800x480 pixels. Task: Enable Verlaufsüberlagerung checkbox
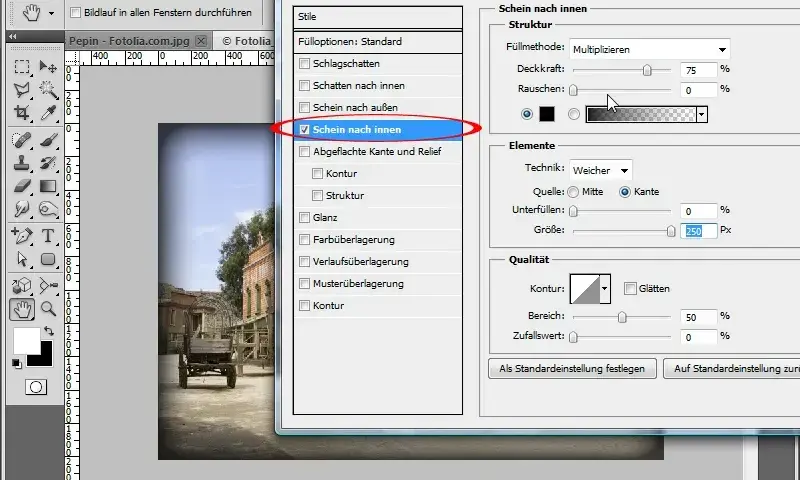[x=305, y=262]
